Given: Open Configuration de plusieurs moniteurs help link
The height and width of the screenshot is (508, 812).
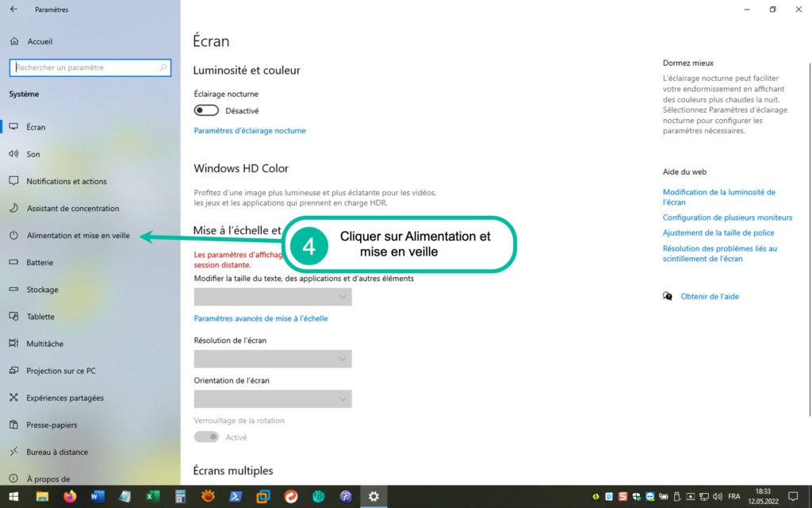Looking at the screenshot, I should (x=727, y=217).
